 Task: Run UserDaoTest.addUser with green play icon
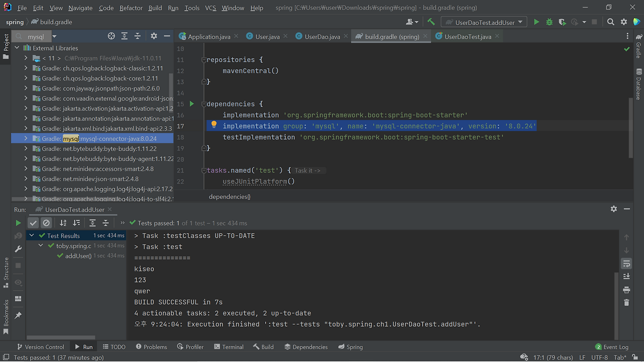pyautogui.click(x=536, y=22)
